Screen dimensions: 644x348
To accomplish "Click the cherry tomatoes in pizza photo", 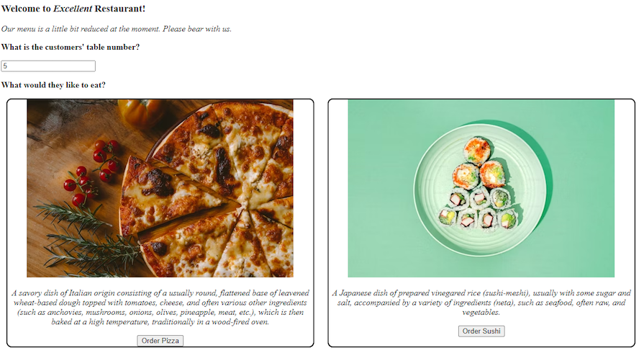I will coord(92,171).
